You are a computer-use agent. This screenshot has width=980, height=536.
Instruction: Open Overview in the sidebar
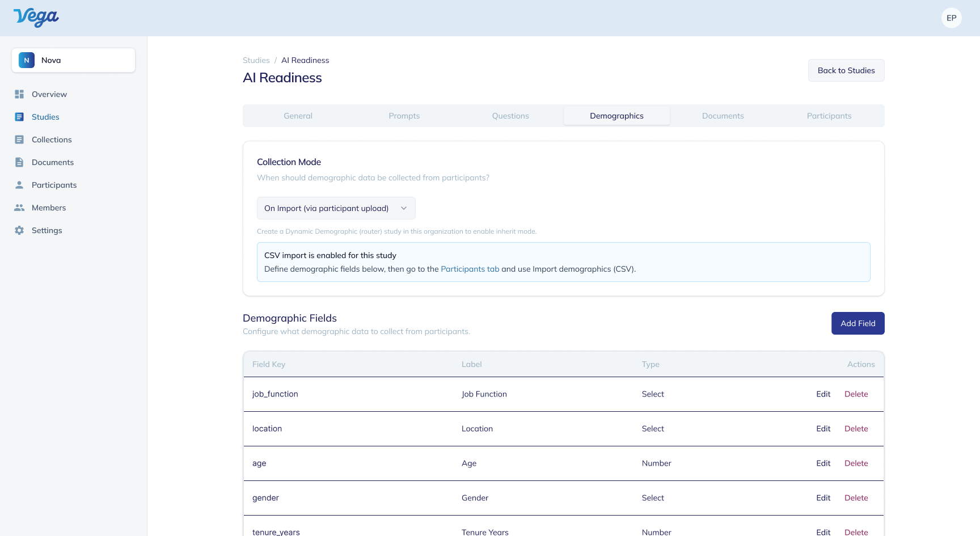(x=74, y=94)
